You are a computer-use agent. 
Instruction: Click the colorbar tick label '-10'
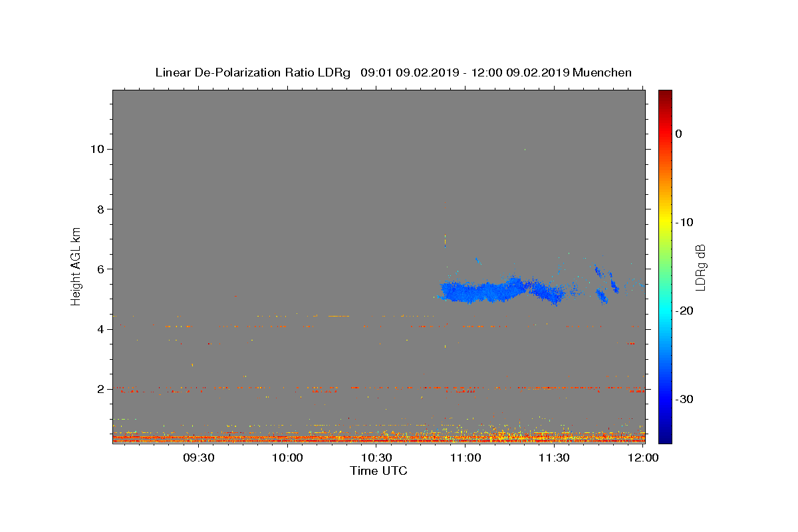[684, 222]
